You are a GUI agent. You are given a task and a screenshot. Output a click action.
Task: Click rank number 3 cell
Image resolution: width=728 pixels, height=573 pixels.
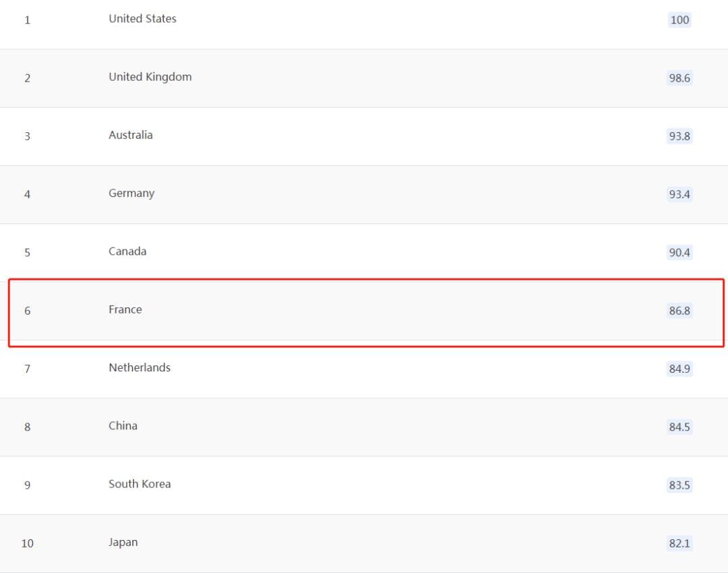(x=28, y=136)
